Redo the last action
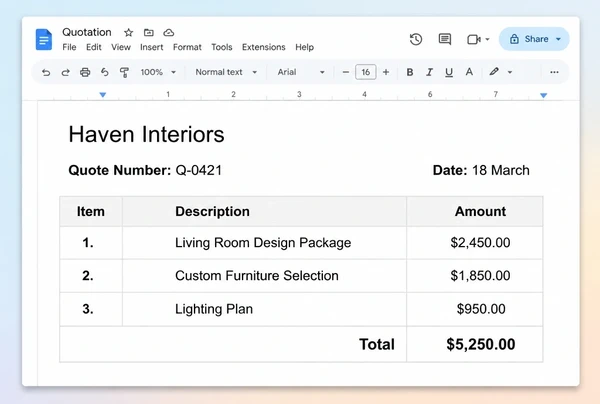 pos(65,72)
